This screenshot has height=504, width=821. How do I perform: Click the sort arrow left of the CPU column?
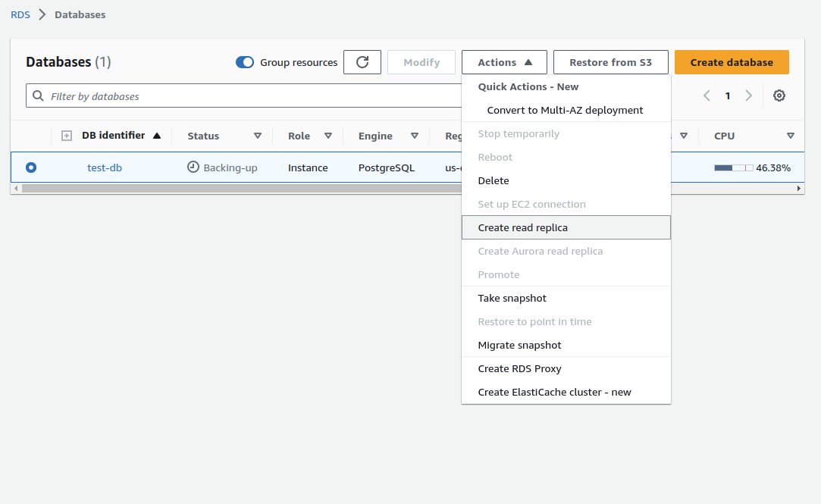tap(684, 136)
